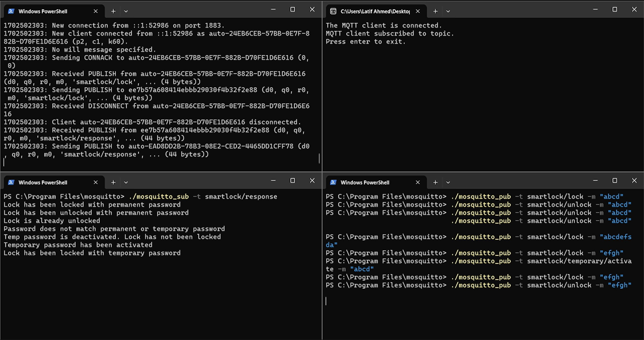Image resolution: width=644 pixels, height=340 pixels.
Task: Add new tab in MQTT client console window
Action: (435, 11)
